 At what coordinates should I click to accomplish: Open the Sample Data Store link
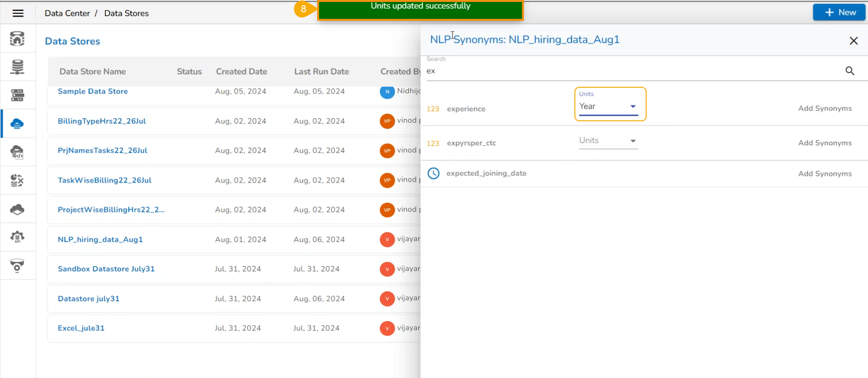93,92
